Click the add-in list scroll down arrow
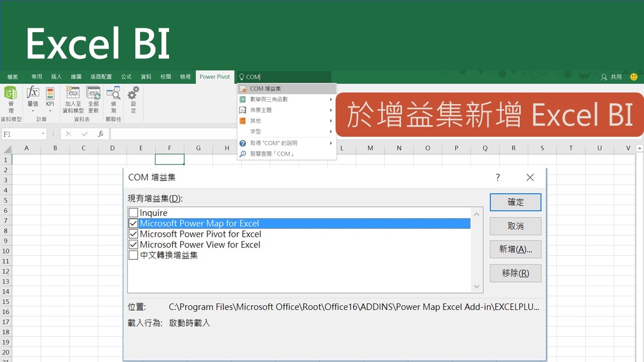644x362 pixels. click(x=476, y=287)
